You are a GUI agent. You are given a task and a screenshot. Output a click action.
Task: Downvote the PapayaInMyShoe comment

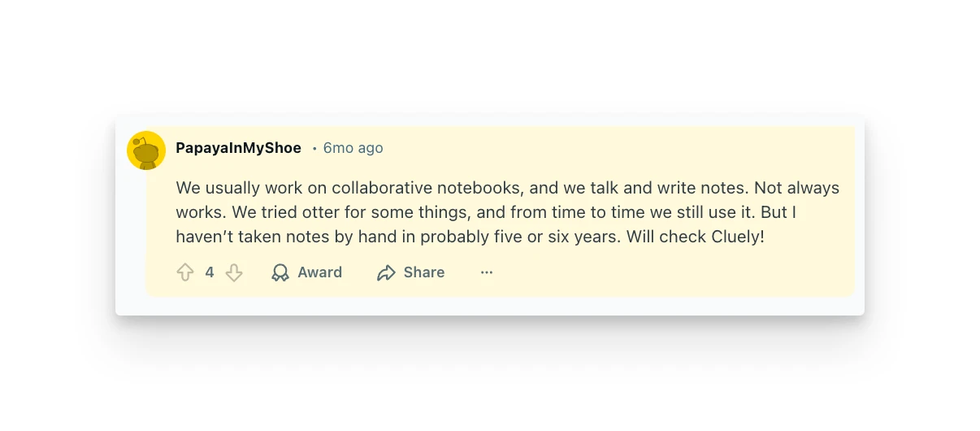(234, 272)
